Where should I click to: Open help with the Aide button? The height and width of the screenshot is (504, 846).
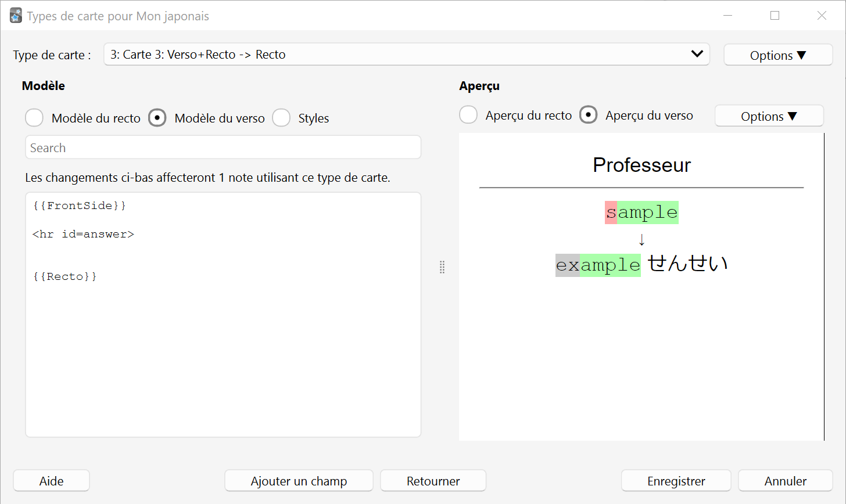pyautogui.click(x=51, y=481)
